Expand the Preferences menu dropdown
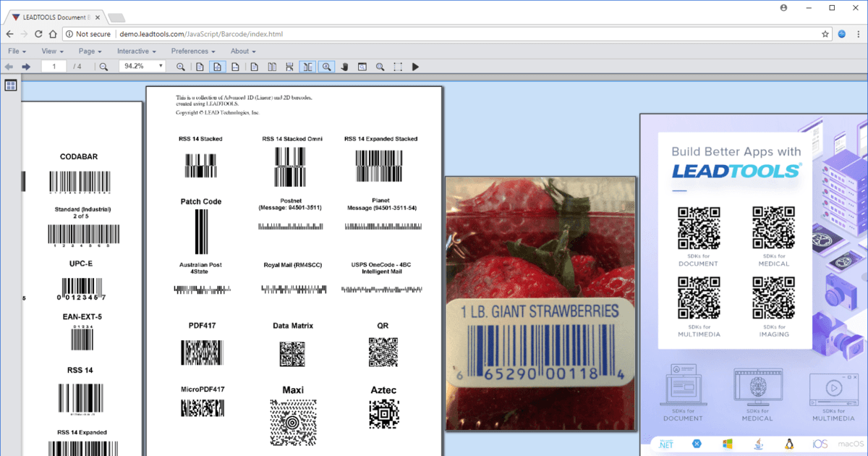This screenshot has width=868, height=456. [193, 51]
